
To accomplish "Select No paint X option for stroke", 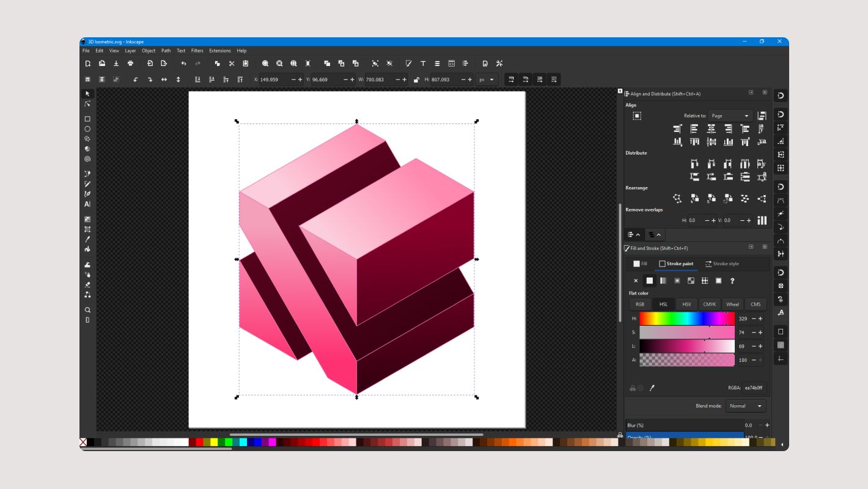I will [x=636, y=281].
